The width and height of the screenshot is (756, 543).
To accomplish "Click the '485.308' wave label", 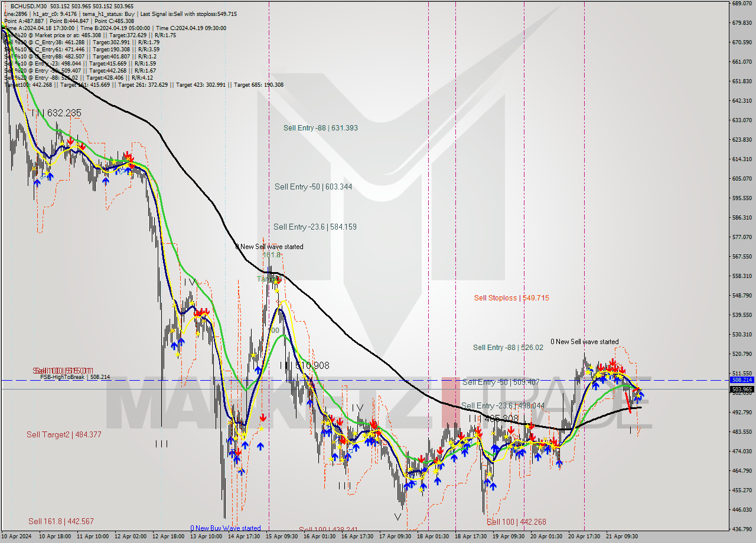I will [501, 418].
